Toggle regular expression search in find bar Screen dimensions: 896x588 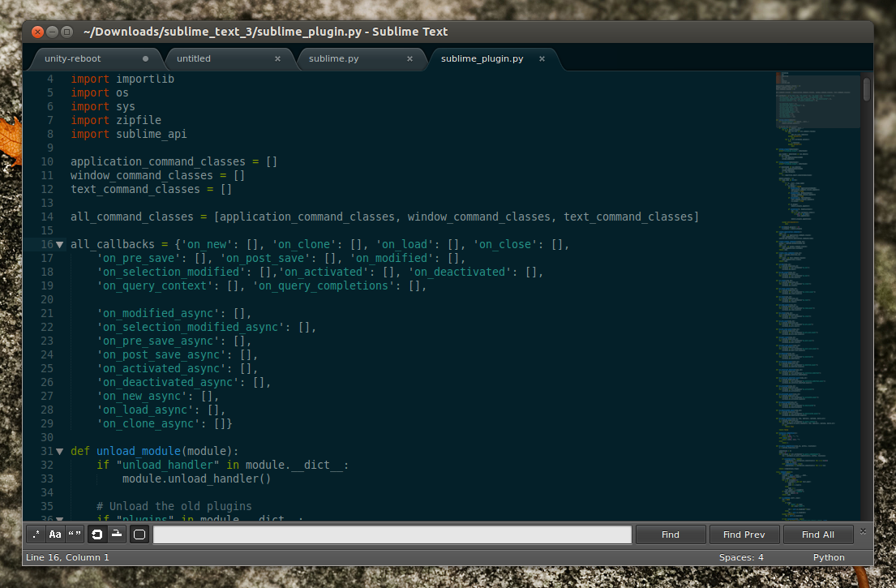36,534
